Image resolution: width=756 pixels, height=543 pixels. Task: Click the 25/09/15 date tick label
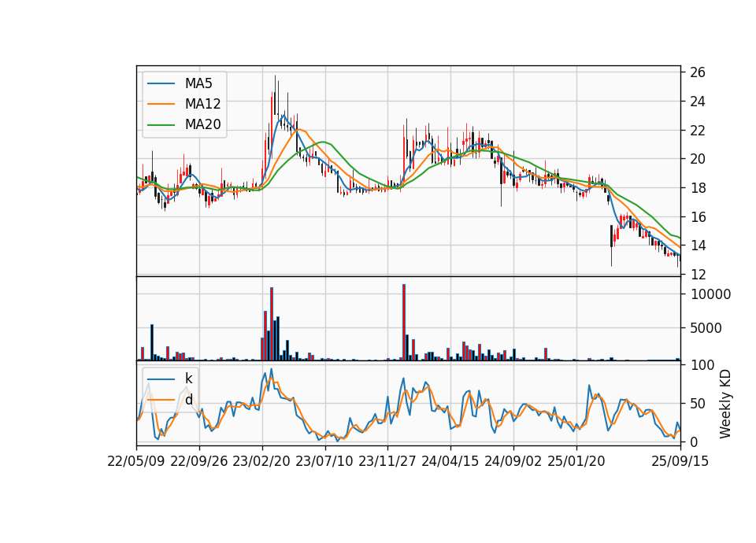pos(680,461)
